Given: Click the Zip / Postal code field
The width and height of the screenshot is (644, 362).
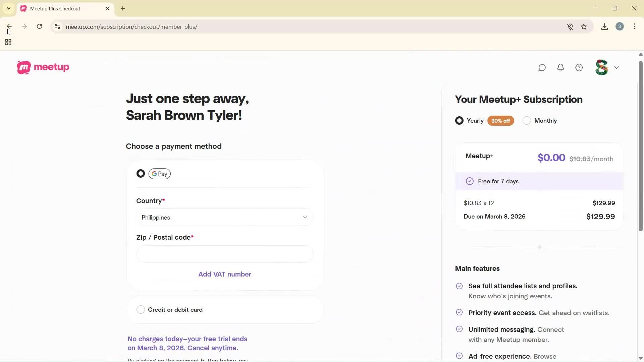Looking at the screenshot, I should (225, 254).
